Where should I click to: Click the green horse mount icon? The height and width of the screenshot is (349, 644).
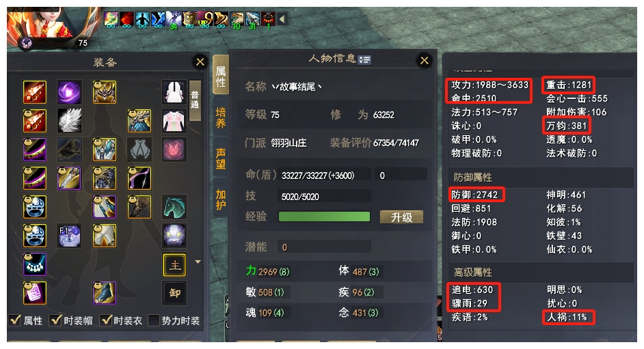pos(174,207)
